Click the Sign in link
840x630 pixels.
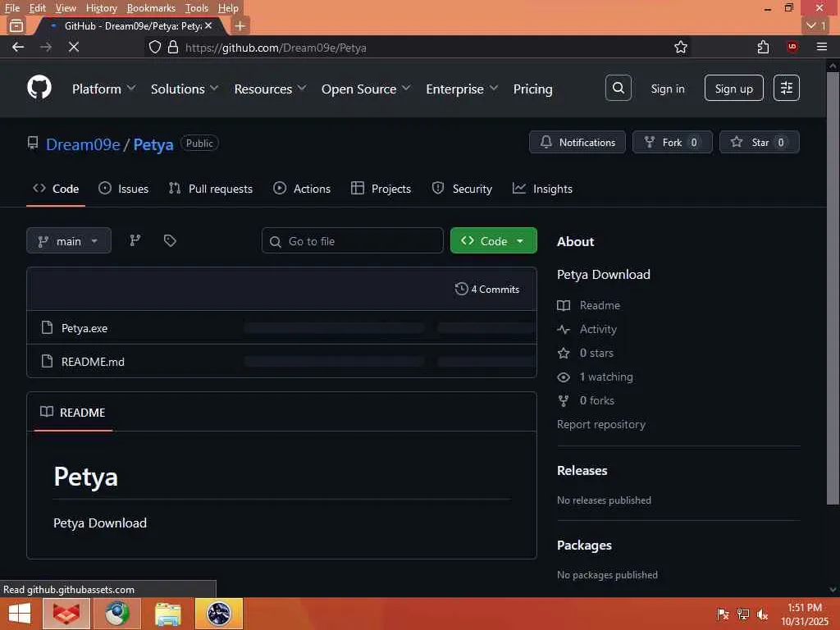tap(668, 89)
